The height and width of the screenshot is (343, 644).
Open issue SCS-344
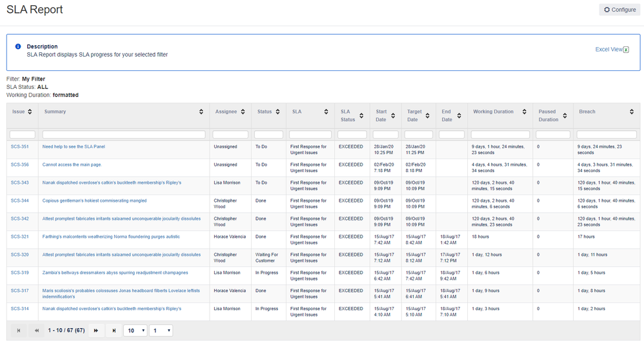20,201
